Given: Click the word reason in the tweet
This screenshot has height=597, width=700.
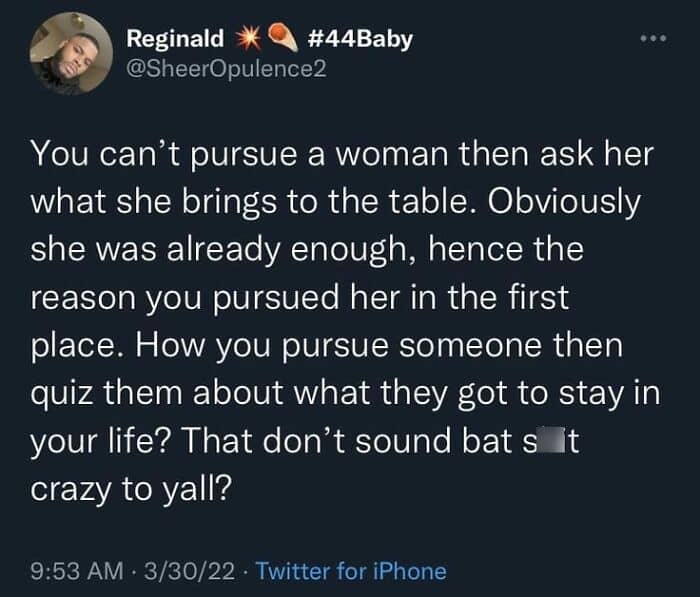Looking at the screenshot, I should [x=83, y=300].
